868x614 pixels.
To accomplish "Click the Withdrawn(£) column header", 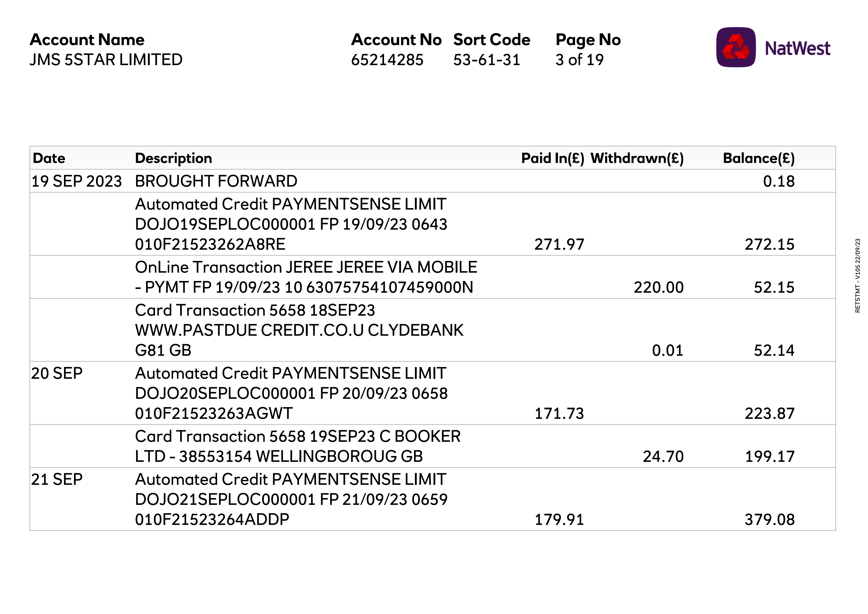I will [637, 158].
